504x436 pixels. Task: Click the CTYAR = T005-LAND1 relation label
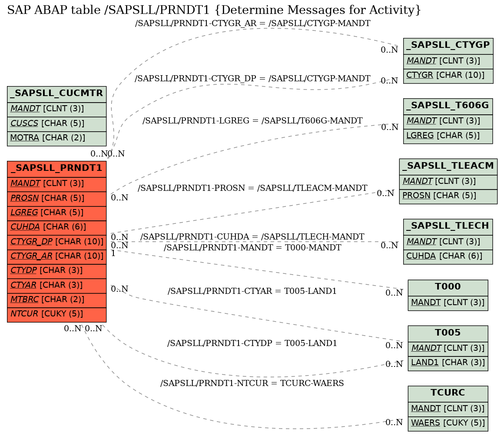pyautogui.click(x=252, y=291)
